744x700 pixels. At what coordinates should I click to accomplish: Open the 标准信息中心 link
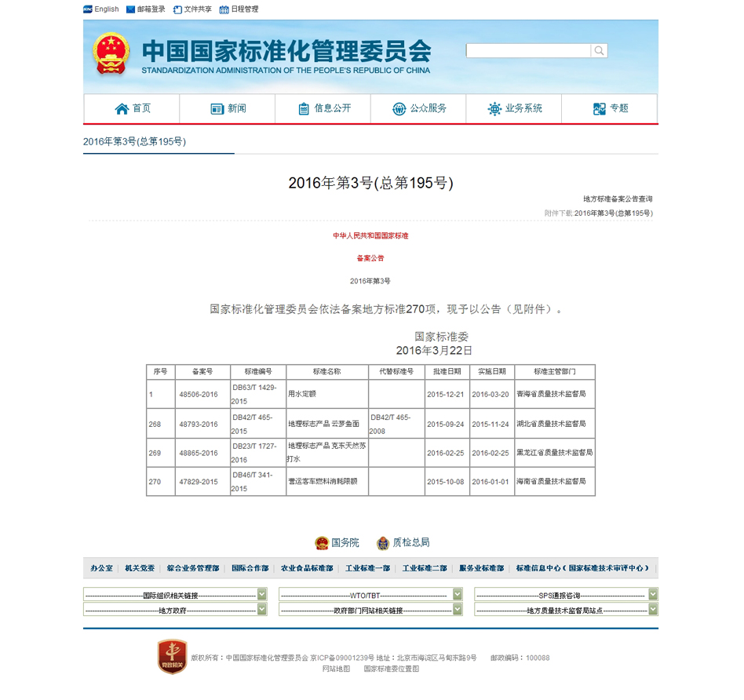tap(582, 568)
